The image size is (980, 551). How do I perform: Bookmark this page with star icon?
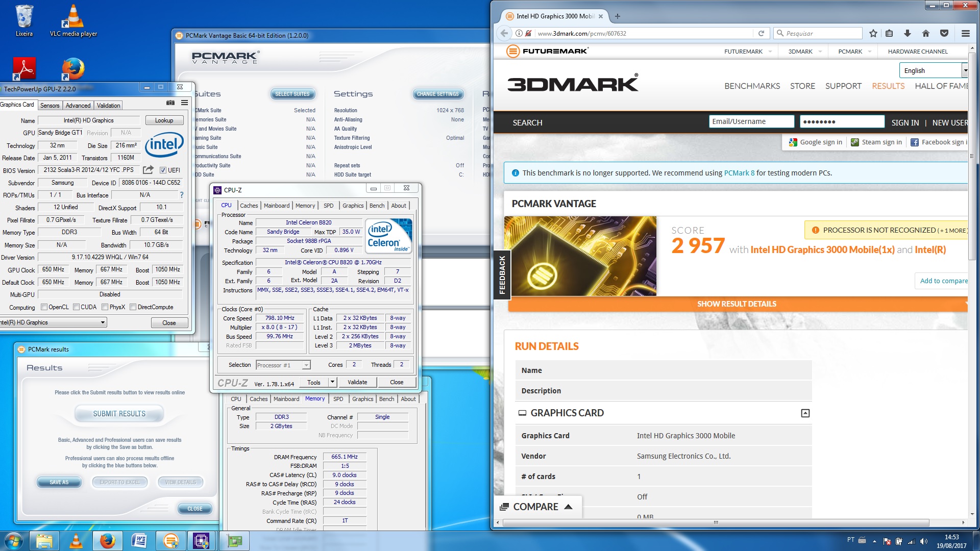tap(873, 33)
